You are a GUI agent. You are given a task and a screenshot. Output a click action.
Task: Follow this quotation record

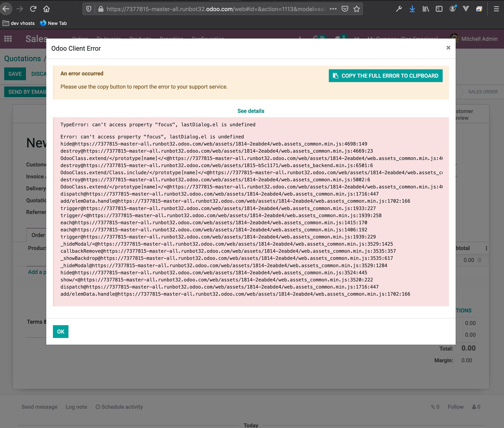pyautogui.click(x=456, y=407)
